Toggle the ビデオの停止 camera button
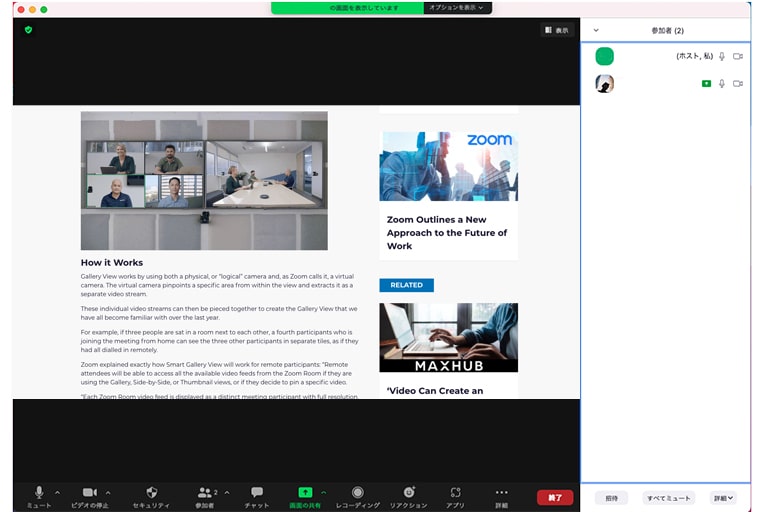This screenshot has height=512, width=768. (89, 493)
